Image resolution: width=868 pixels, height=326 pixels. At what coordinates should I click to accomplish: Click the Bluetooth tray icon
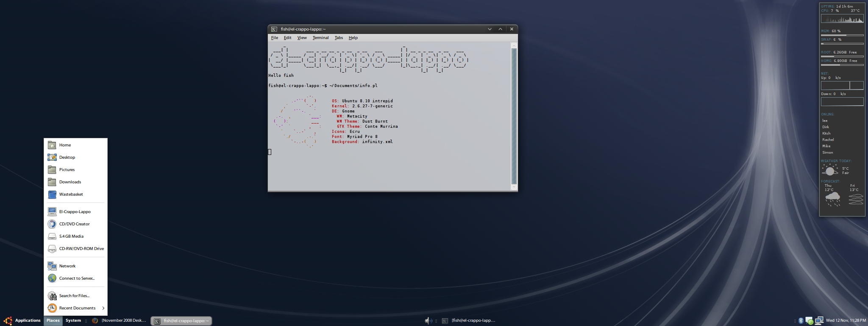[801, 320]
